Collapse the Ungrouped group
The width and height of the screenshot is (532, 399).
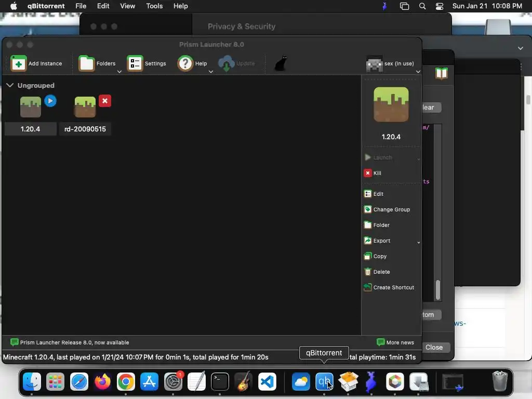10,85
